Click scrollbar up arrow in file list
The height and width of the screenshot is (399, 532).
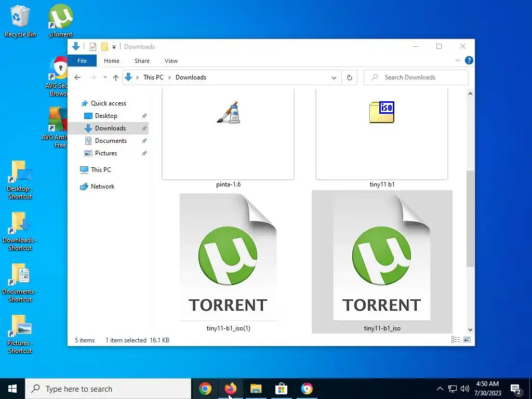pyautogui.click(x=470, y=94)
